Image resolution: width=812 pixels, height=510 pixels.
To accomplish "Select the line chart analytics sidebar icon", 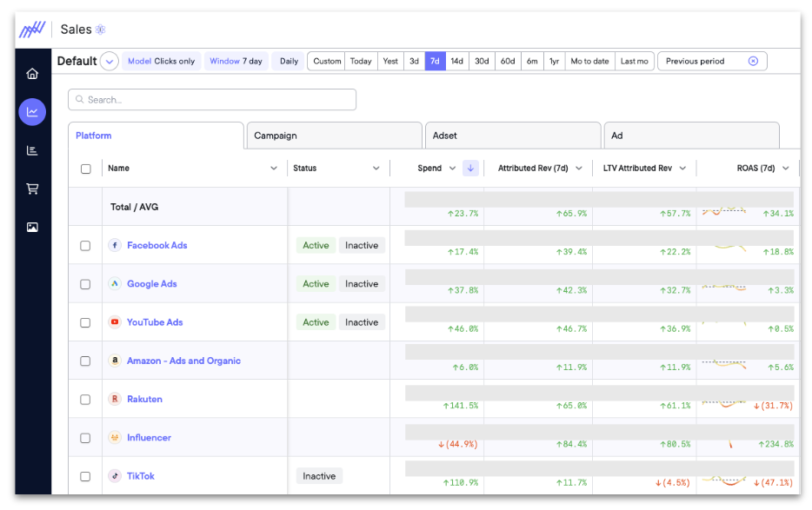I will (x=32, y=111).
